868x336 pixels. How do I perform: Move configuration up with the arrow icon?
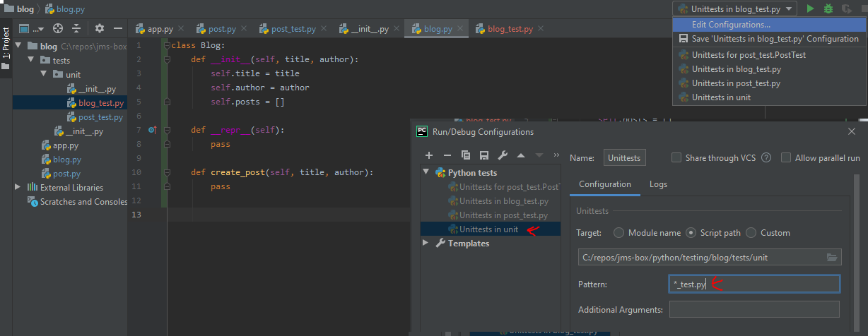[x=521, y=155]
